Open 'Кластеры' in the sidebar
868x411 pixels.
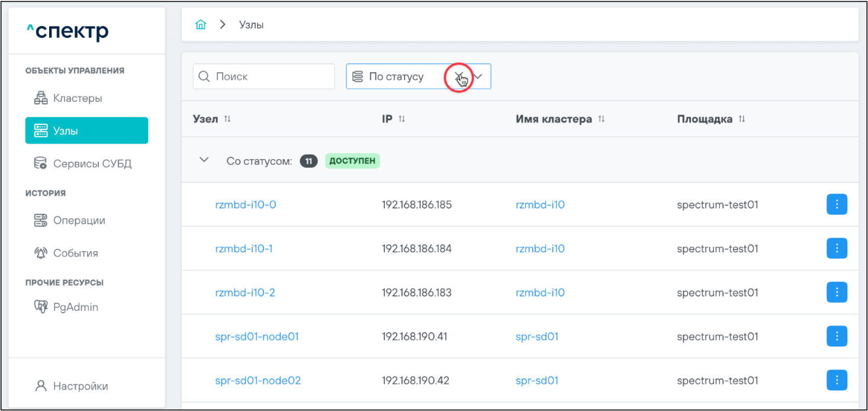(77, 98)
